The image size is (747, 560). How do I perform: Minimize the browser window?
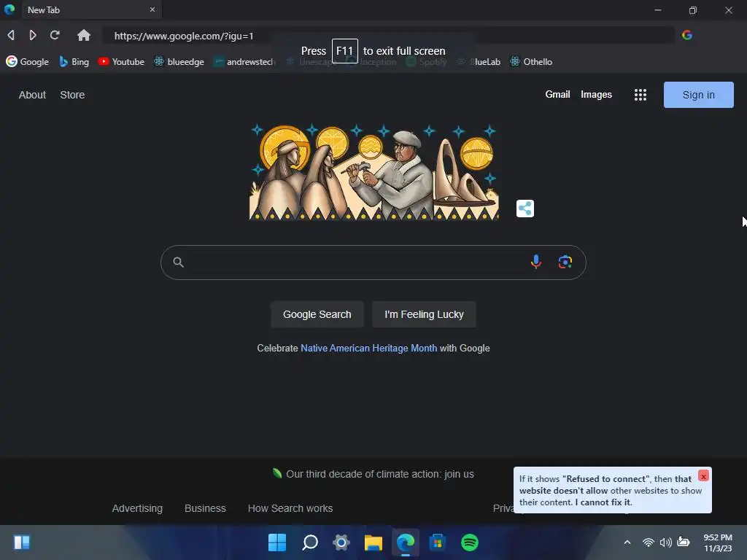658,10
